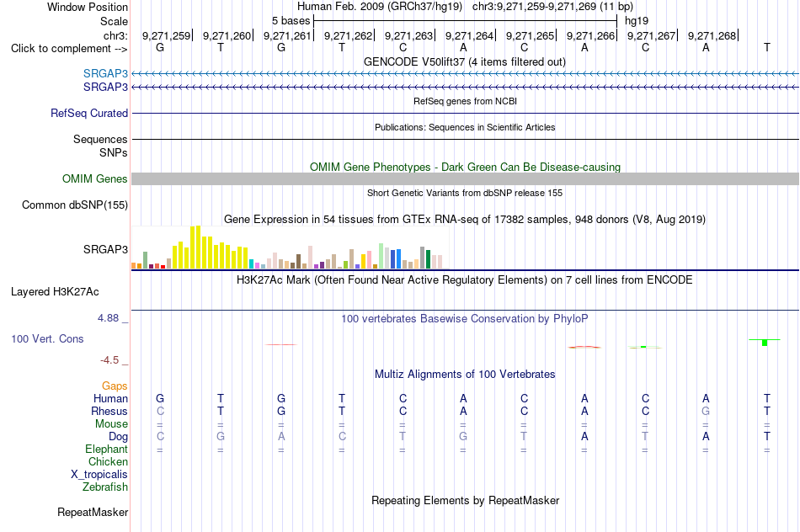Click the 5 bases scale bar label

pyautogui.click(x=291, y=21)
